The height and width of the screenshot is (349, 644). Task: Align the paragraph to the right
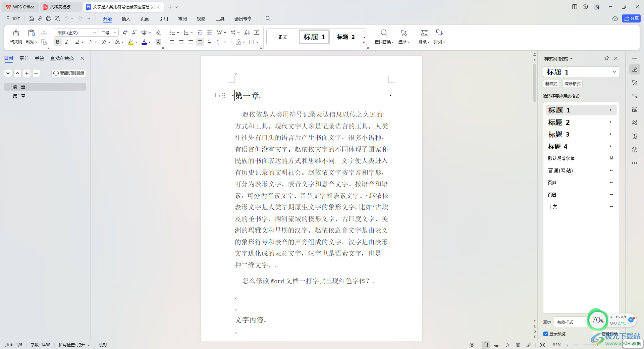pyautogui.click(x=191, y=42)
